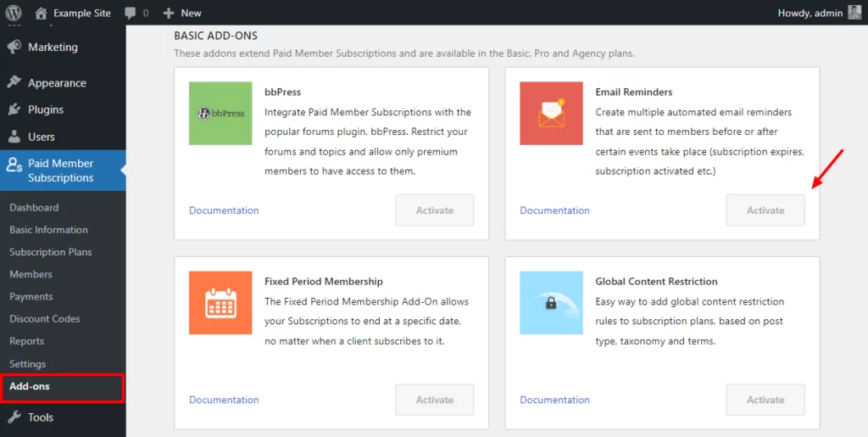Viewport: 868px width, 437px height.
Task: Activate Fixed Period Membership add-on
Action: [435, 400]
